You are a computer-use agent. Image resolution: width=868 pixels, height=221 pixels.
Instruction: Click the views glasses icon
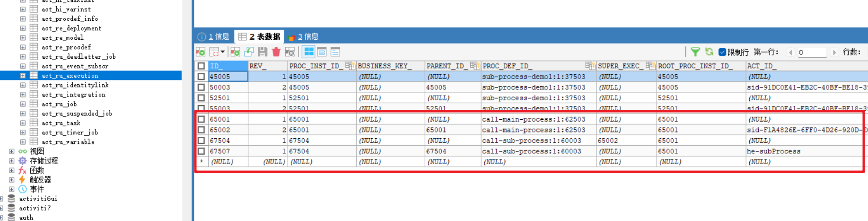pos(22,151)
